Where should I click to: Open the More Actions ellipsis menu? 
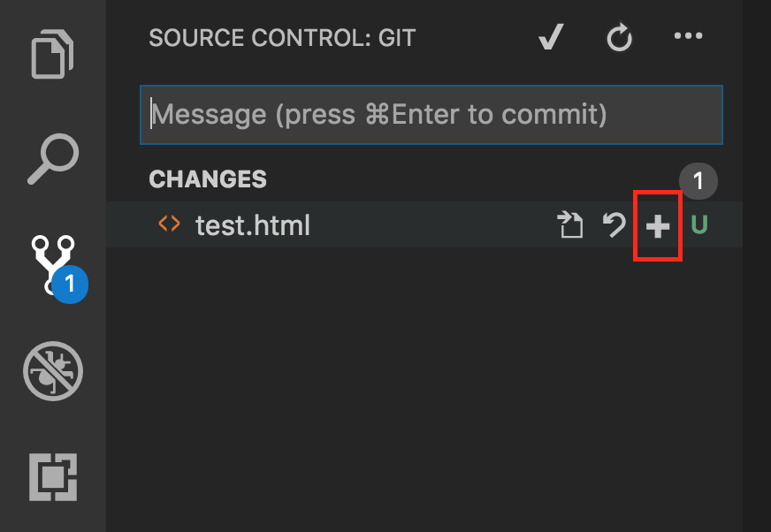pyautogui.click(x=687, y=37)
